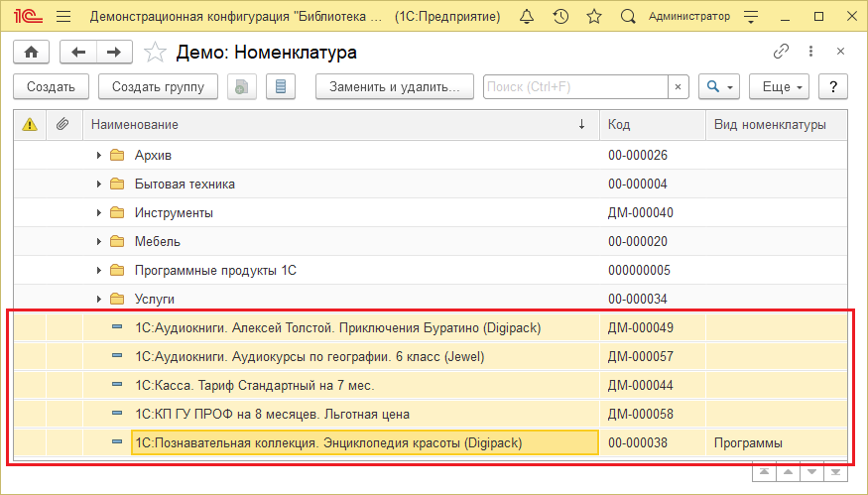Viewport: 868px width, 495px height.
Task: Click the Мебель folder icon
Action: coord(117,241)
